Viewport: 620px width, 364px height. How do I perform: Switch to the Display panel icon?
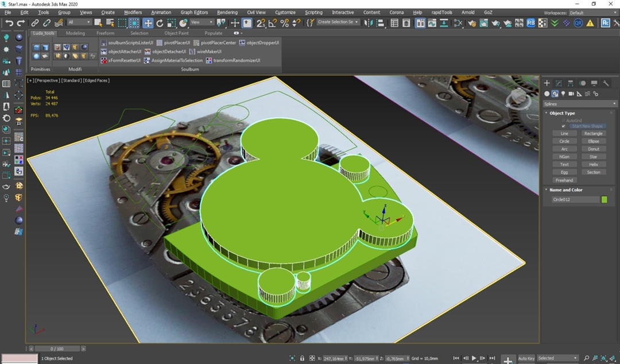[x=594, y=83]
